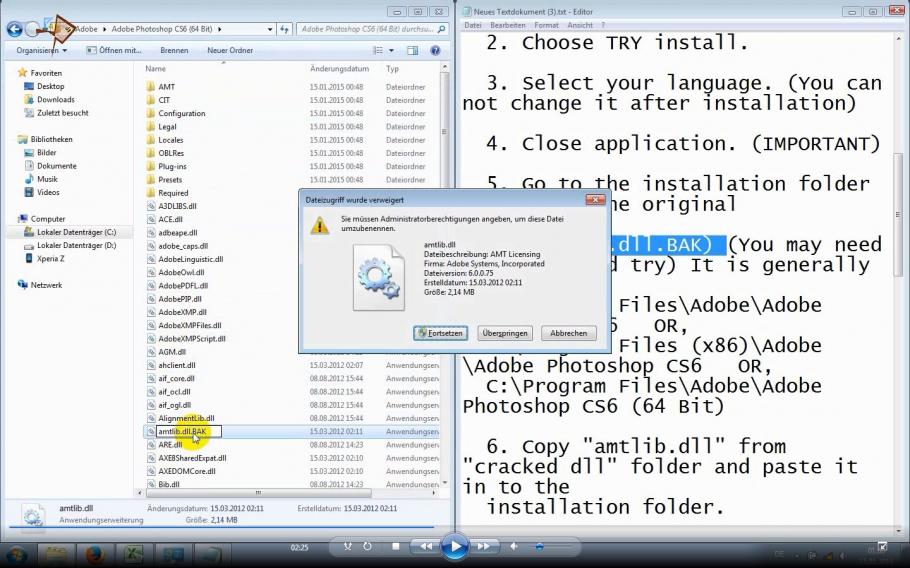Image resolution: width=910 pixels, height=568 pixels.
Task: Toggle shuffle in player controls
Action: [x=348, y=547]
